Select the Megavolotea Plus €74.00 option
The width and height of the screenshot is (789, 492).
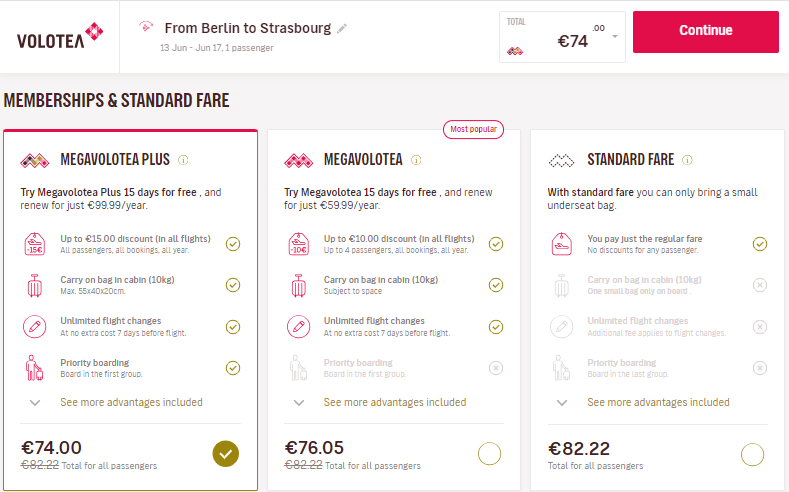[x=225, y=454]
